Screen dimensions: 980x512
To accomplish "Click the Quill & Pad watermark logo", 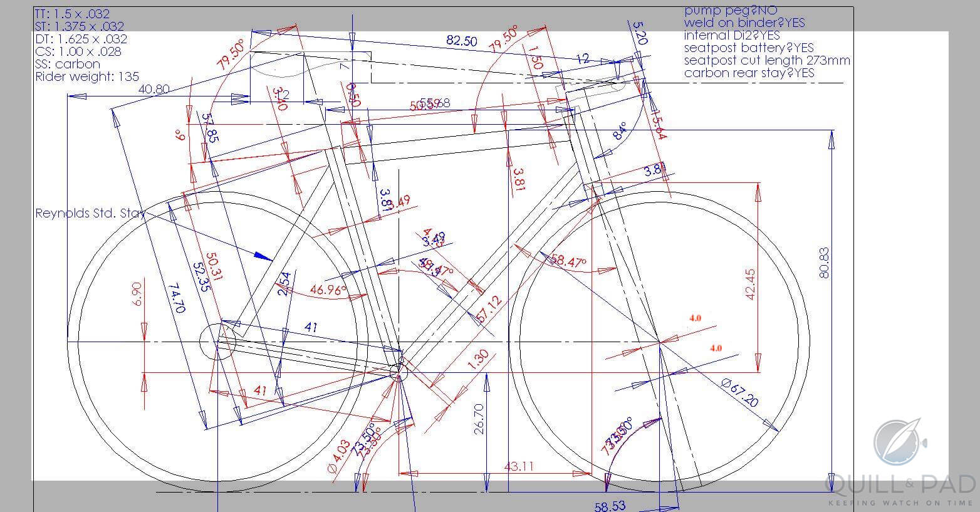I will pyautogui.click(x=901, y=462).
